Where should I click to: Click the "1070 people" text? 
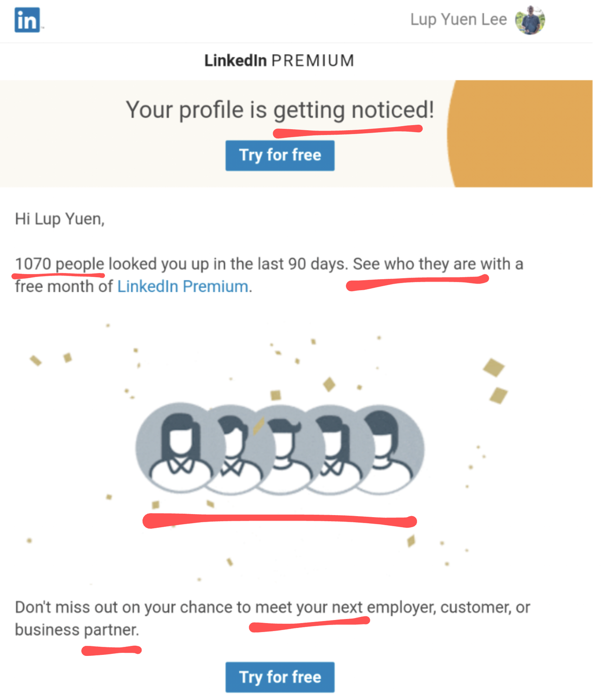[59, 264]
